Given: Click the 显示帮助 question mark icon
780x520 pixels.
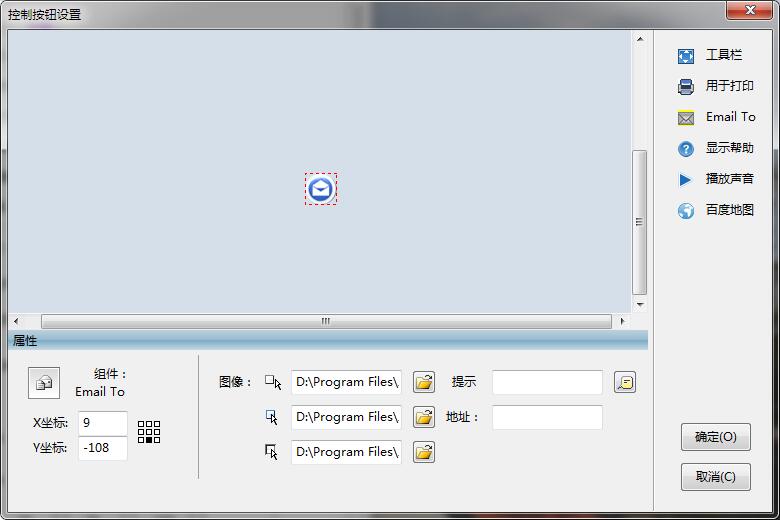Looking at the screenshot, I should click(x=686, y=149).
